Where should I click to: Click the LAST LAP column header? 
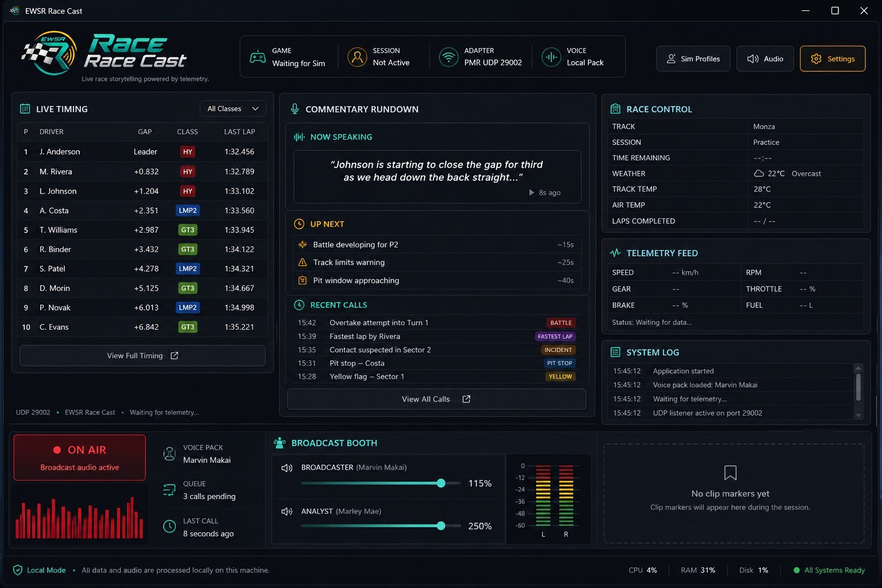click(x=239, y=131)
